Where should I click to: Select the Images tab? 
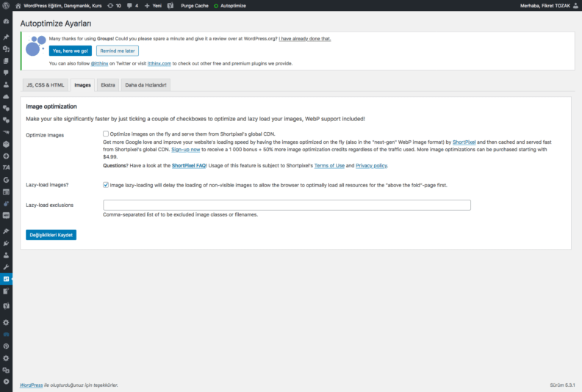point(82,85)
